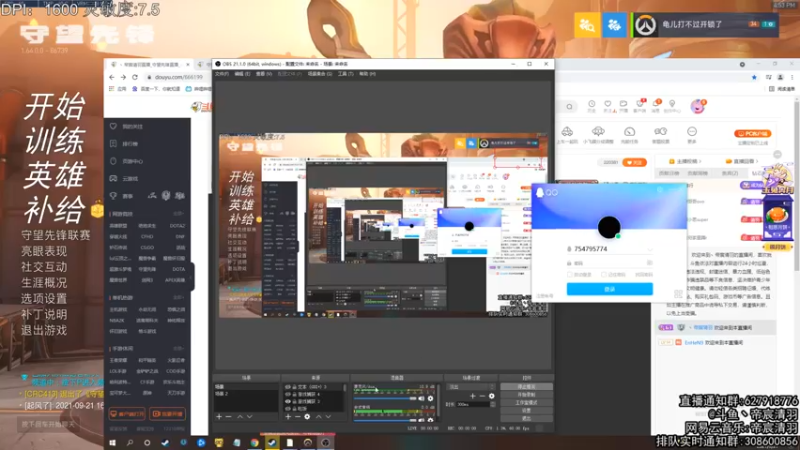Tick QQ remember-password checkbox

click(x=604, y=274)
